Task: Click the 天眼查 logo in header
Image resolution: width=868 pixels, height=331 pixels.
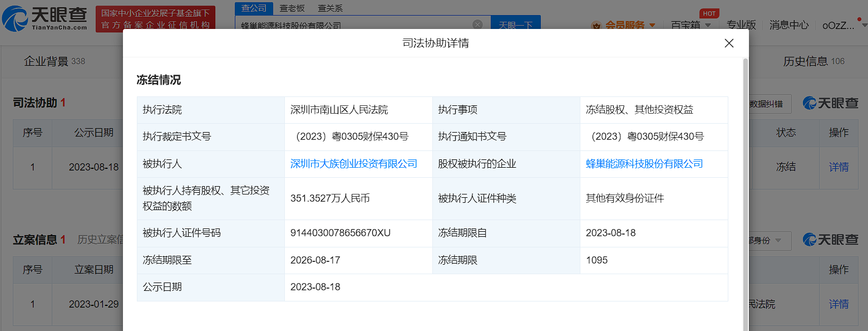Action: [x=46, y=19]
